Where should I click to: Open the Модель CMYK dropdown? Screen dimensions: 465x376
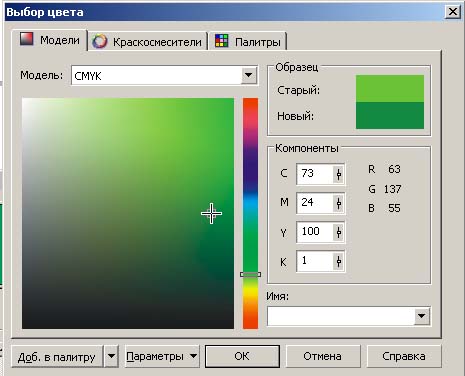[x=249, y=75]
